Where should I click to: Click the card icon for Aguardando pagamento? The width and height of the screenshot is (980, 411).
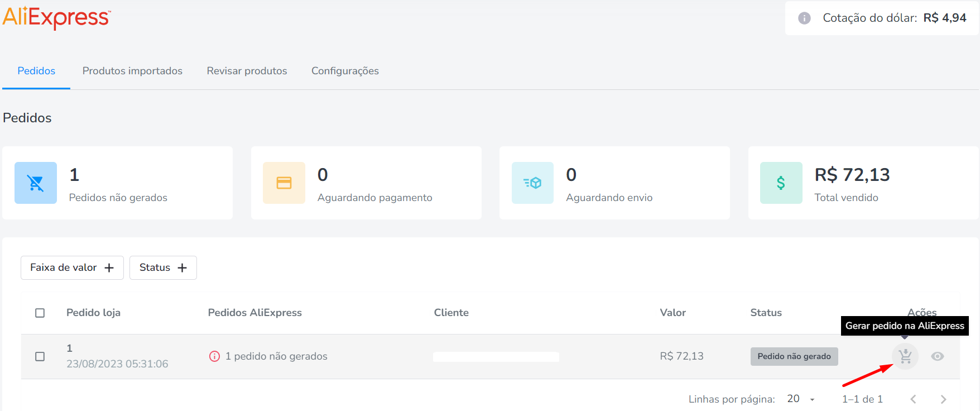tap(284, 183)
